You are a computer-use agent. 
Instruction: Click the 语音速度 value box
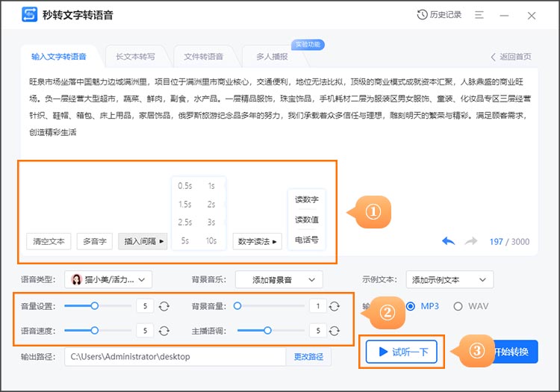pyautogui.click(x=145, y=331)
